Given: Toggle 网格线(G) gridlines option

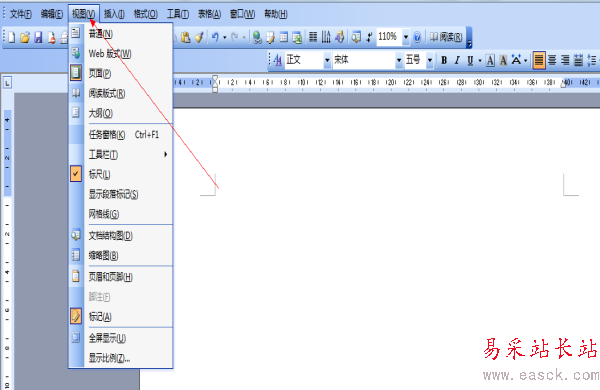Looking at the screenshot, I should (x=121, y=214).
